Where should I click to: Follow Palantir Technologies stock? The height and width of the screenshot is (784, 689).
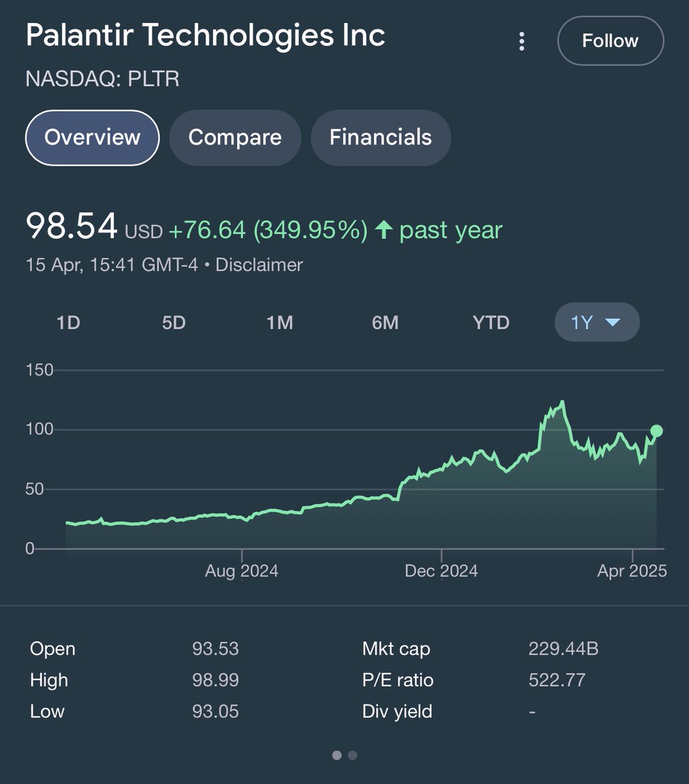611,41
